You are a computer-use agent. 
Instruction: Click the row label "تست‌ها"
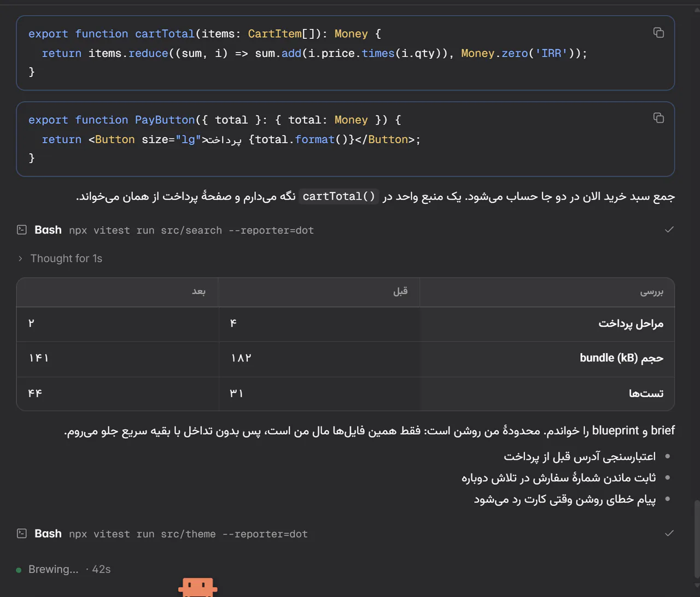point(646,393)
